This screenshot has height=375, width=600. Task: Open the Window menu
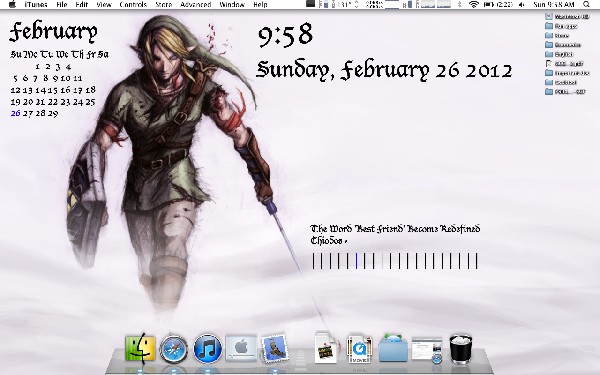232,5
